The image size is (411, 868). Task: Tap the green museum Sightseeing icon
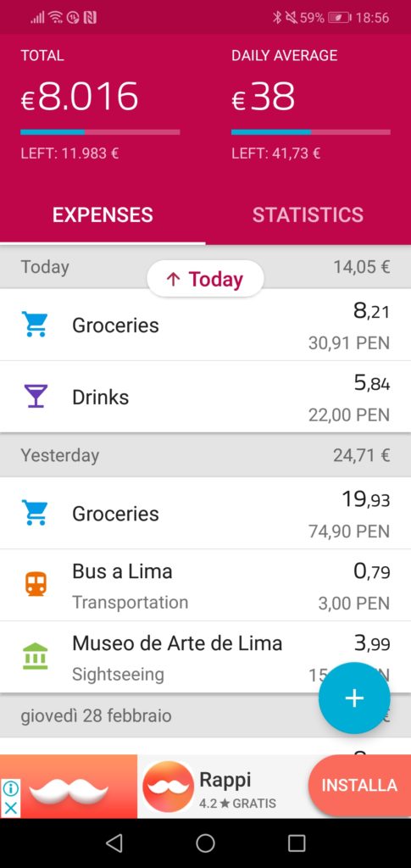point(35,656)
